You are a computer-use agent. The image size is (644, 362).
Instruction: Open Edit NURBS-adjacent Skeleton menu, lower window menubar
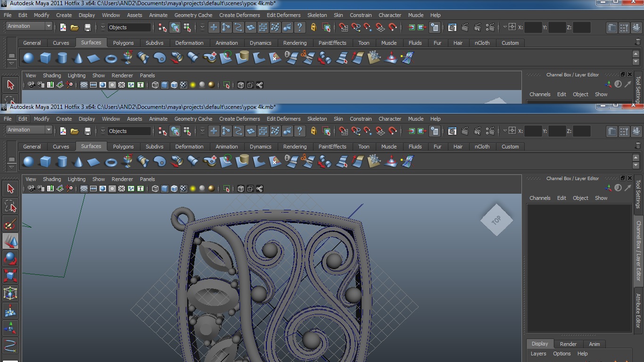pyautogui.click(x=317, y=119)
